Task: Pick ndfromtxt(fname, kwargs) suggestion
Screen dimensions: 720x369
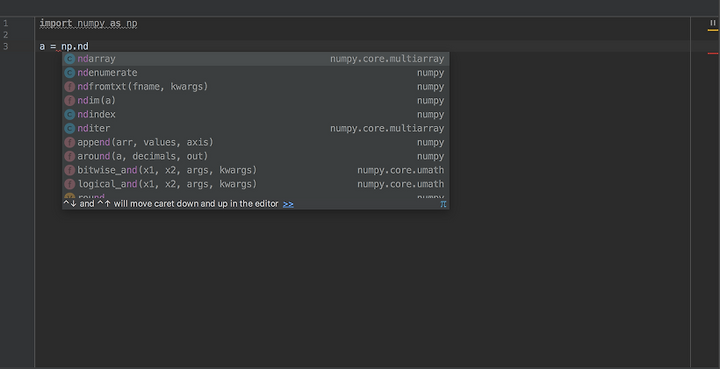Action: [x=256, y=86]
